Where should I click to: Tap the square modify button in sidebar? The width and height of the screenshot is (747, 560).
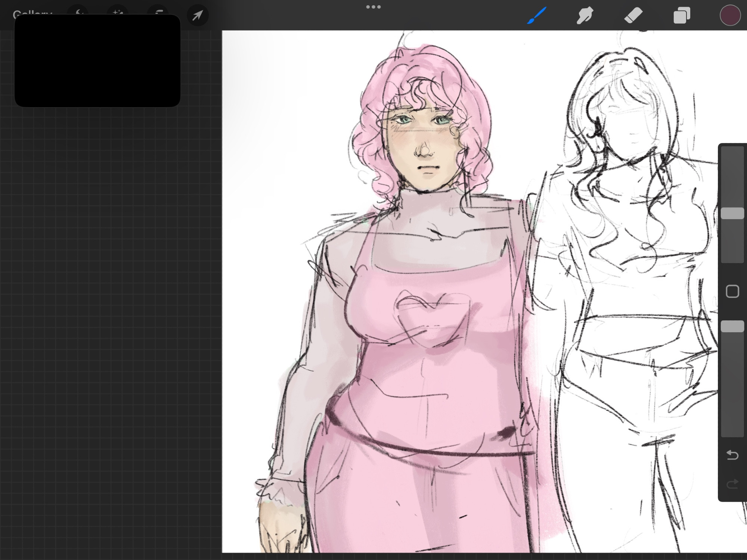click(x=732, y=291)
